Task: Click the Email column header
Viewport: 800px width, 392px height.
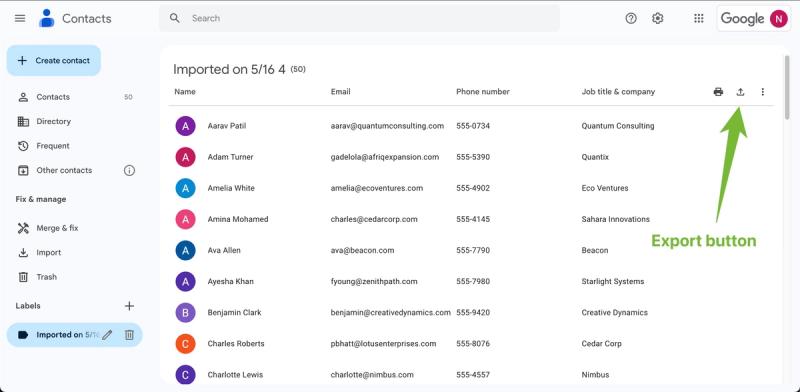Action: coord(340,92)
